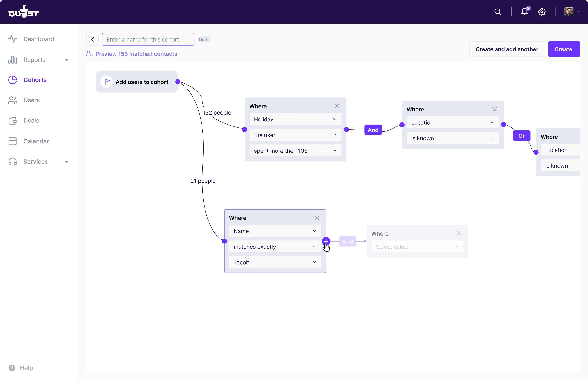588x380 pixels.
Task: Open Preview 153 matched contacts link
Action: (136, 54)
